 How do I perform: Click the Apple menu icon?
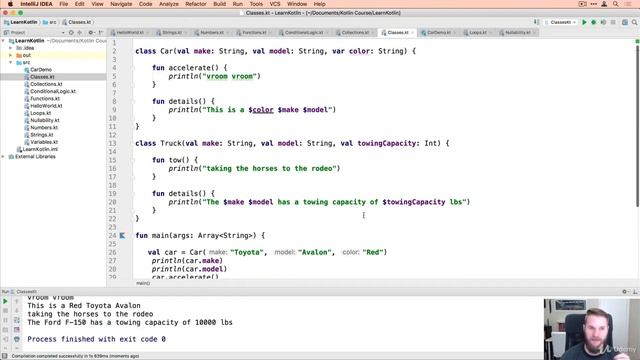[x=10, y=4]
